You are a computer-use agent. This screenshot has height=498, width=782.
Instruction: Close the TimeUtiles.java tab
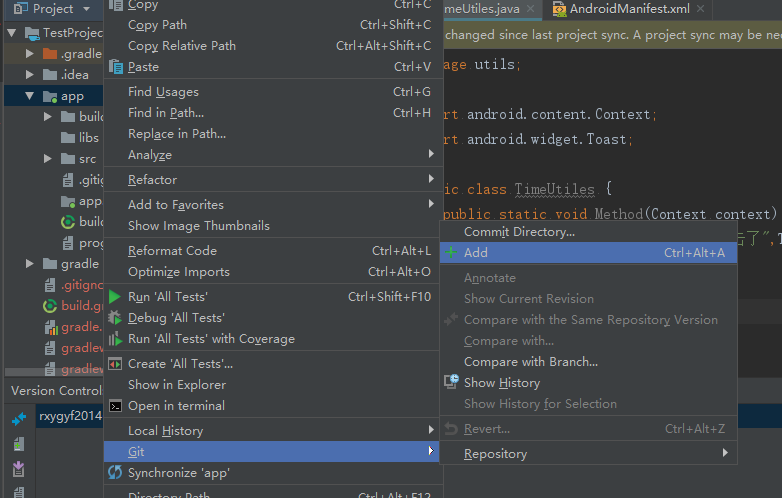pyautogui.click(x=531, y=8)
